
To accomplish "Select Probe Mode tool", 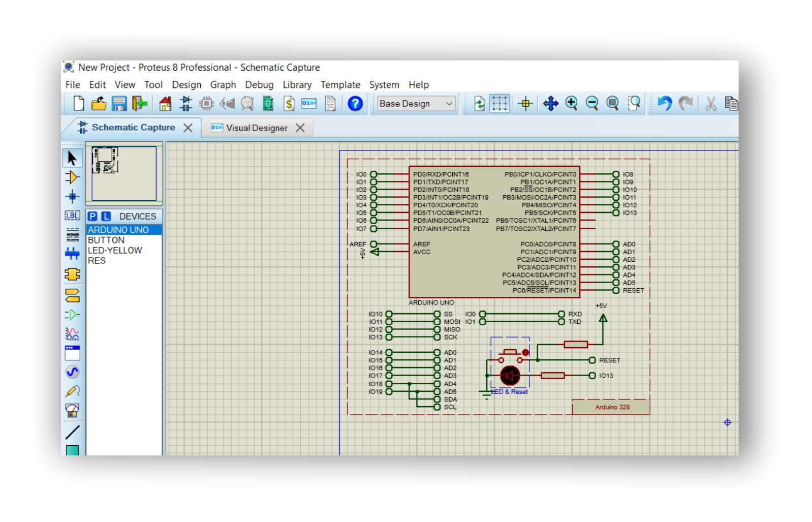I will (x=72, y=391).
